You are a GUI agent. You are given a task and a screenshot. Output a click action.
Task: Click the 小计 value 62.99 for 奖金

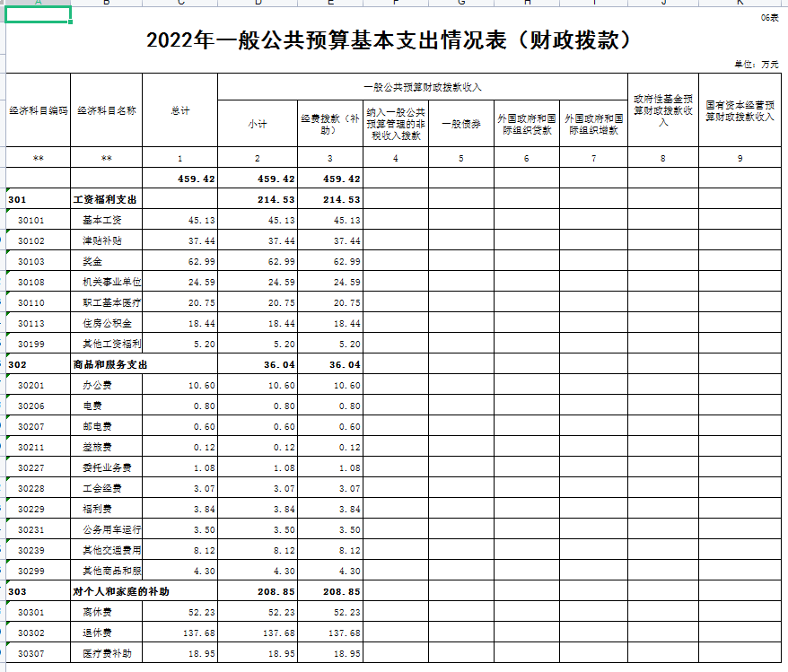pos(258,261)
